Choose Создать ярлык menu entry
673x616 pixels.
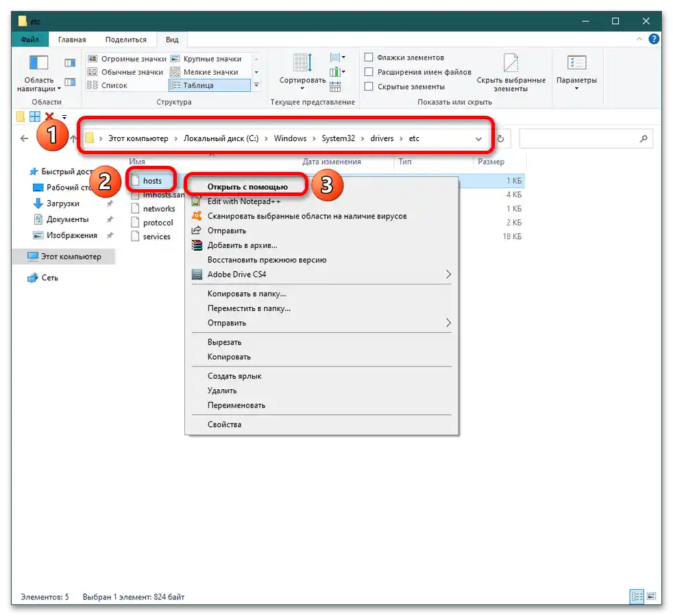coord(234,376)
